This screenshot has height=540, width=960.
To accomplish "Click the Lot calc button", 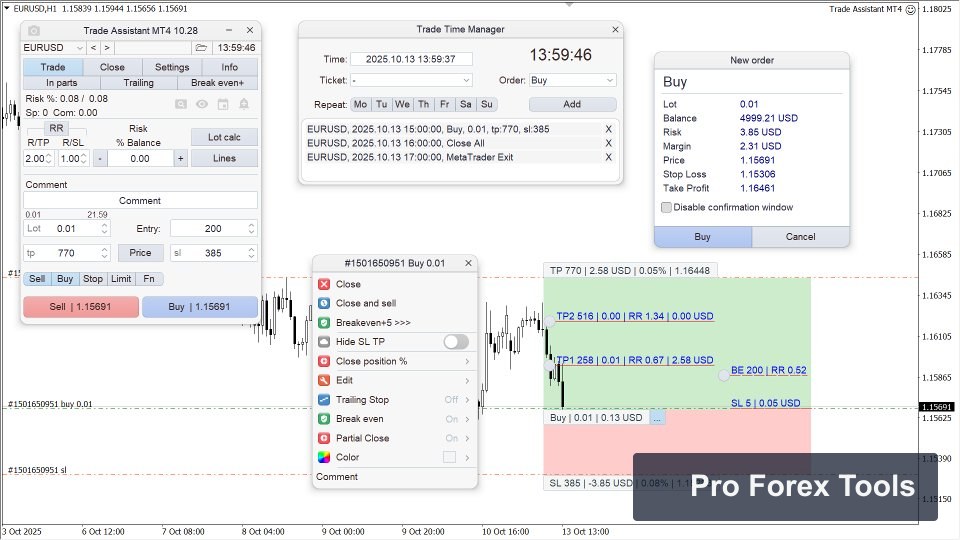I will tap(224, 137).
